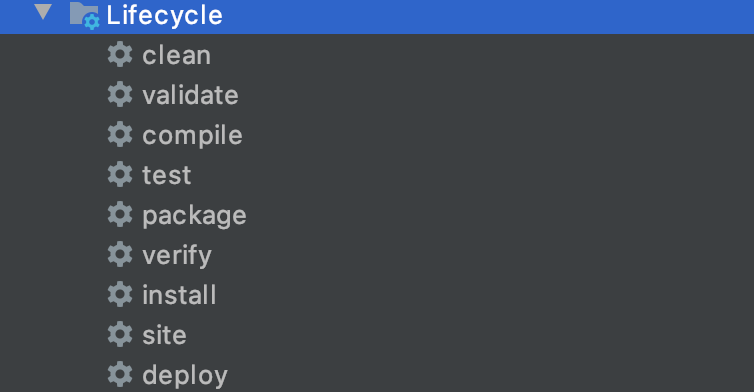
Task: Click the gear icon beside deploy
Action: coord(120,374)
